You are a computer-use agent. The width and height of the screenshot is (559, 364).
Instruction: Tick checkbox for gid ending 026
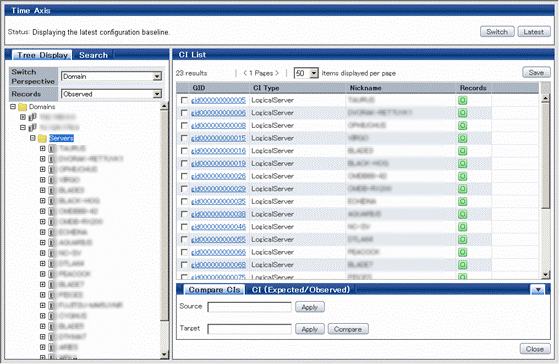click(x=184, y=176)
